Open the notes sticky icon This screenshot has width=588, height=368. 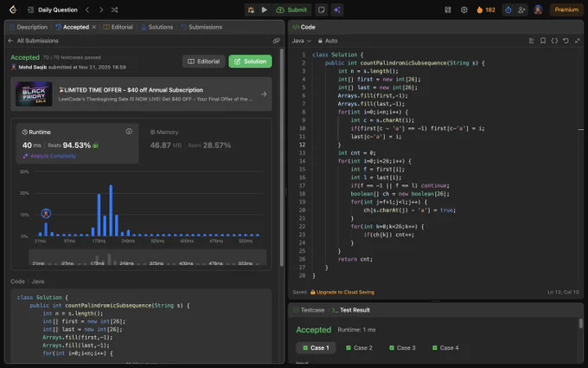click(x=322, y=10)
